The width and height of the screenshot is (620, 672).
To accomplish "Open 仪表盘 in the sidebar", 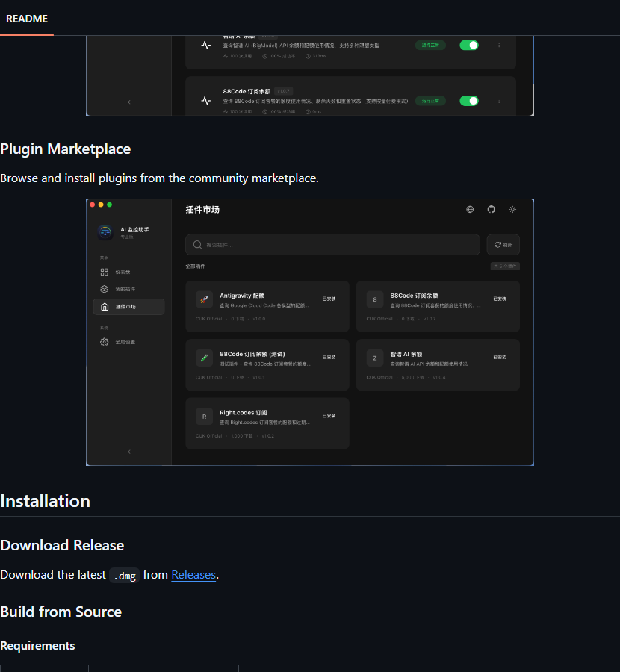I will (128, 272).
